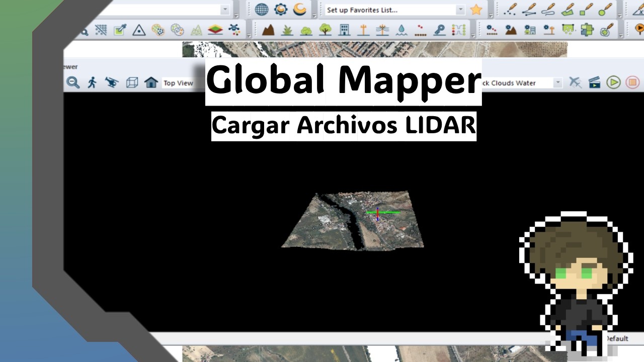The height and width of the screenshot is (362, 644).
Task: Click the gear with building extract icon
Action: (x=530, y=30)
